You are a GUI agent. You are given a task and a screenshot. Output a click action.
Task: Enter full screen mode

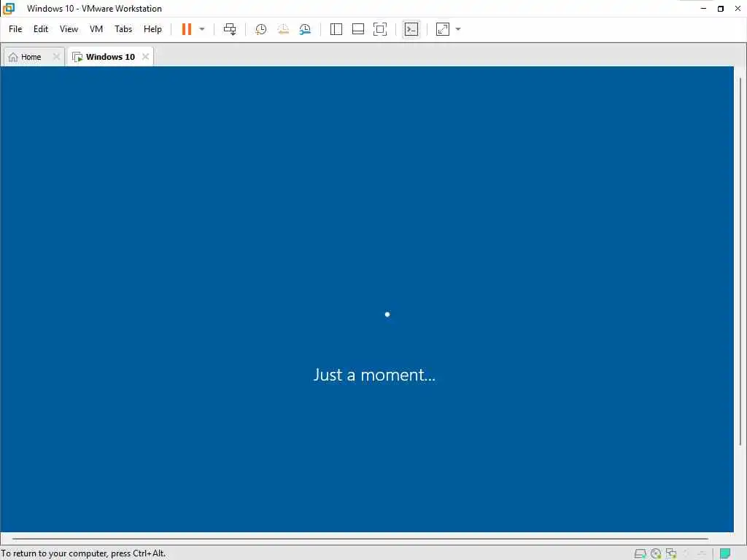pos(379,29)
